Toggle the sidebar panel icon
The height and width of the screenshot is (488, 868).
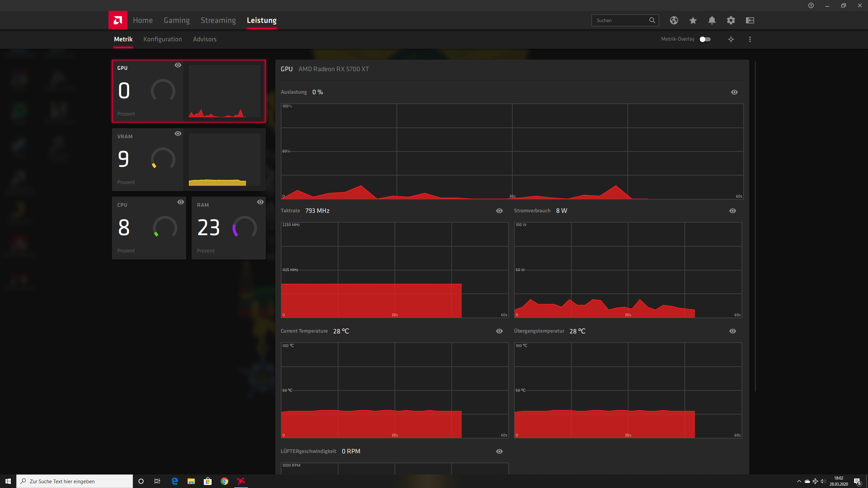point(750,20)
